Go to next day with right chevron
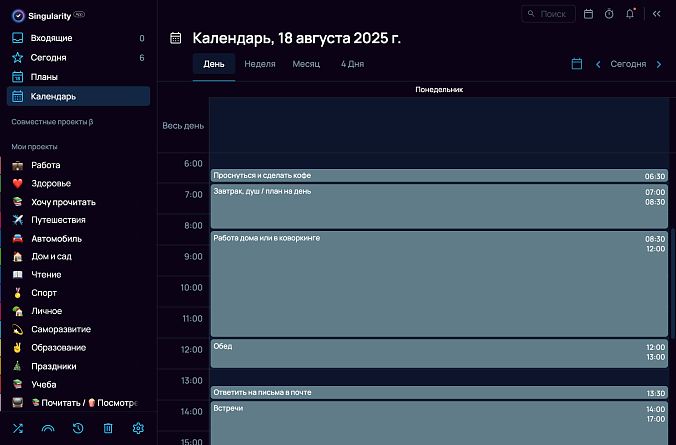The image size is (676, 445). click(658, 64)
